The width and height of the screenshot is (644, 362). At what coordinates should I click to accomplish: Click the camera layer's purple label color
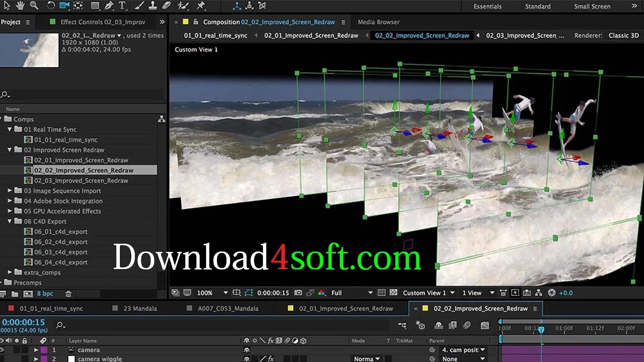pyautogui.click(x=44, y=350)
